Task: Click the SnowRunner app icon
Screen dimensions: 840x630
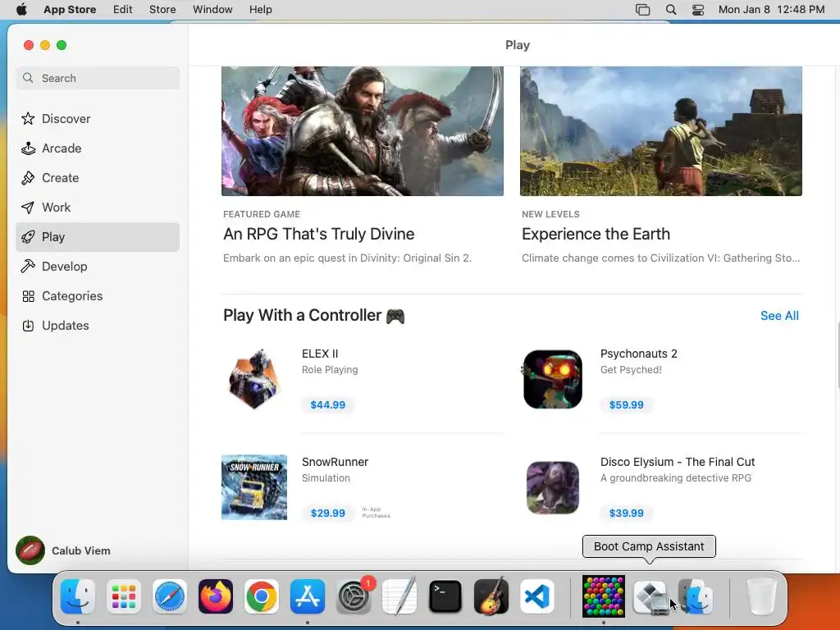Action: [x=254, y=487]
